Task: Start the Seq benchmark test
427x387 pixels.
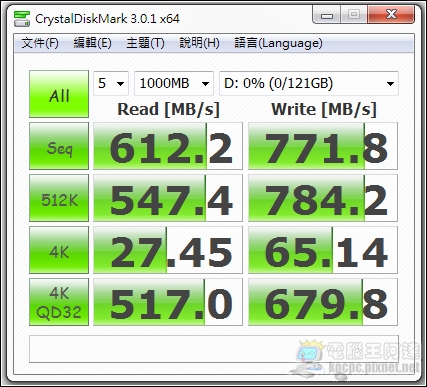Action: coord(59,146)
